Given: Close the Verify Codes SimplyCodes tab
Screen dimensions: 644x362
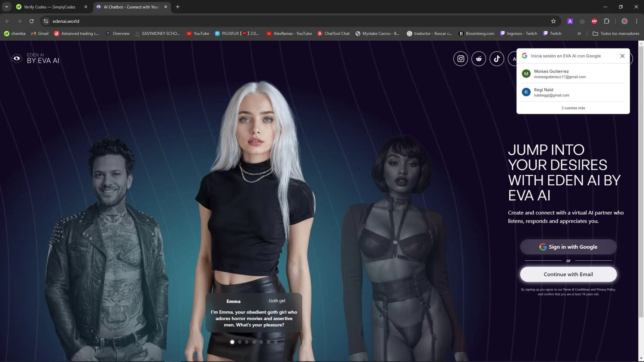Looking at the screenshot, I should [85, 7].
